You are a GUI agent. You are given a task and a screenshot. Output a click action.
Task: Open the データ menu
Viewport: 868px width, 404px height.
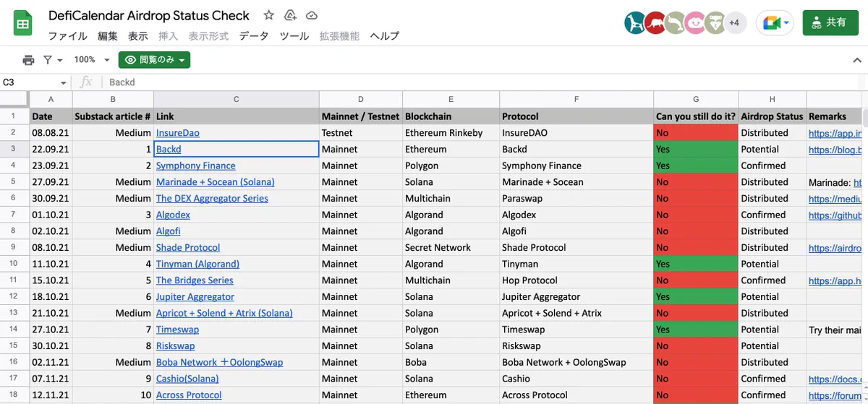point(254,36)
